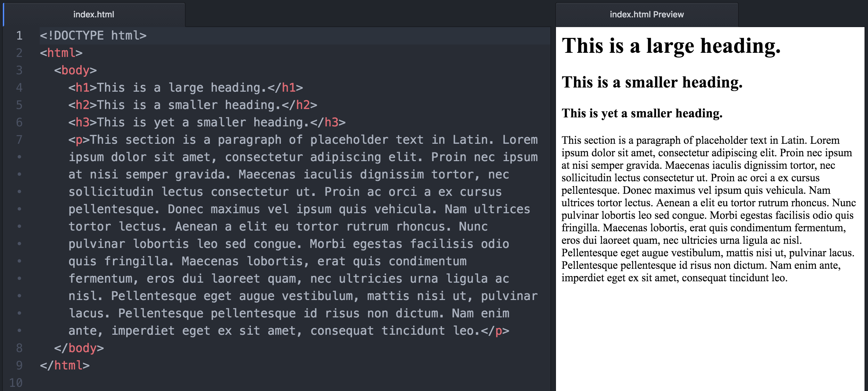Click 'This is a smaller heading.' in preview
868x391 pixels.
[x=652, y=82]
